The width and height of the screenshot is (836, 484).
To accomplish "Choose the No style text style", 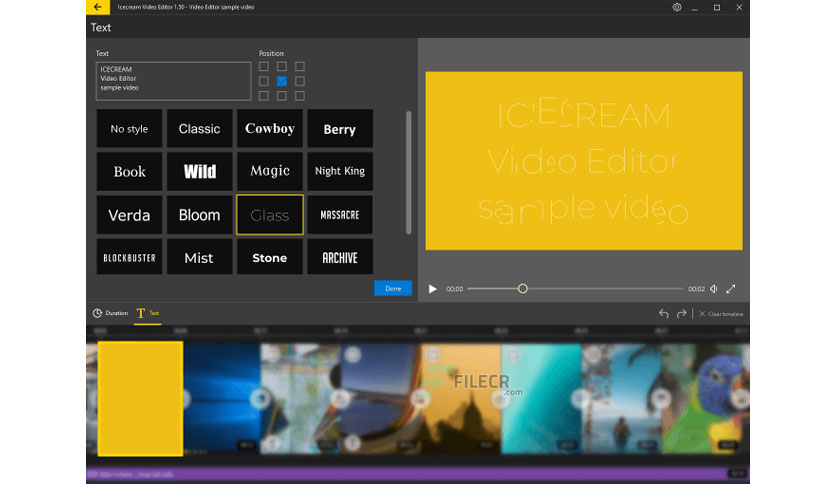I will (130, 128).
